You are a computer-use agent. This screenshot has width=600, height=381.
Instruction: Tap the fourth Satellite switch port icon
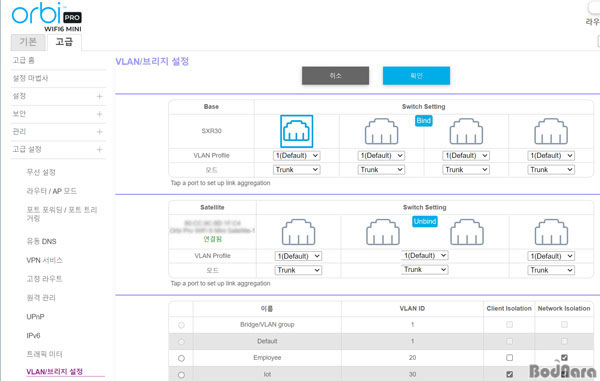(551, 232)
